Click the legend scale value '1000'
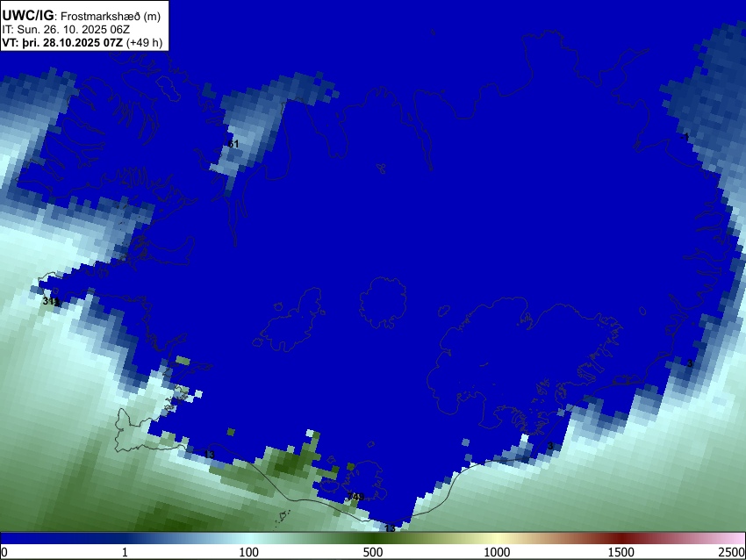Viewport: 746px width, 560px height. coord(497,552)
